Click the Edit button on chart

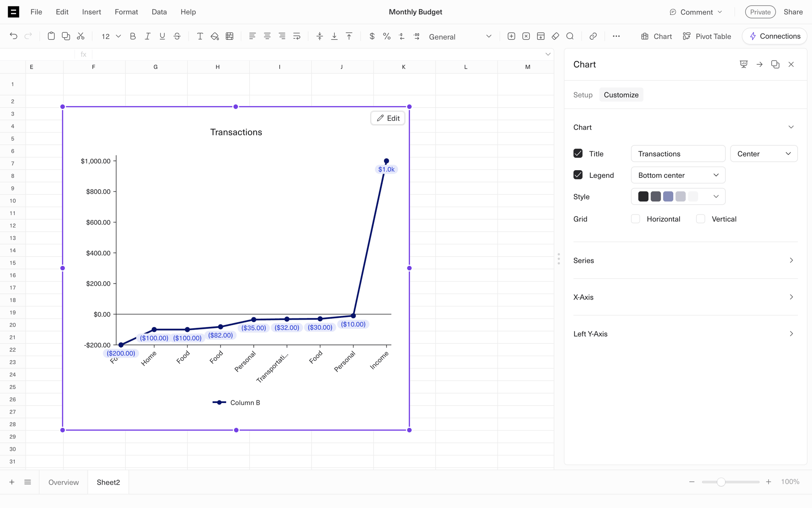coord(388,118)
